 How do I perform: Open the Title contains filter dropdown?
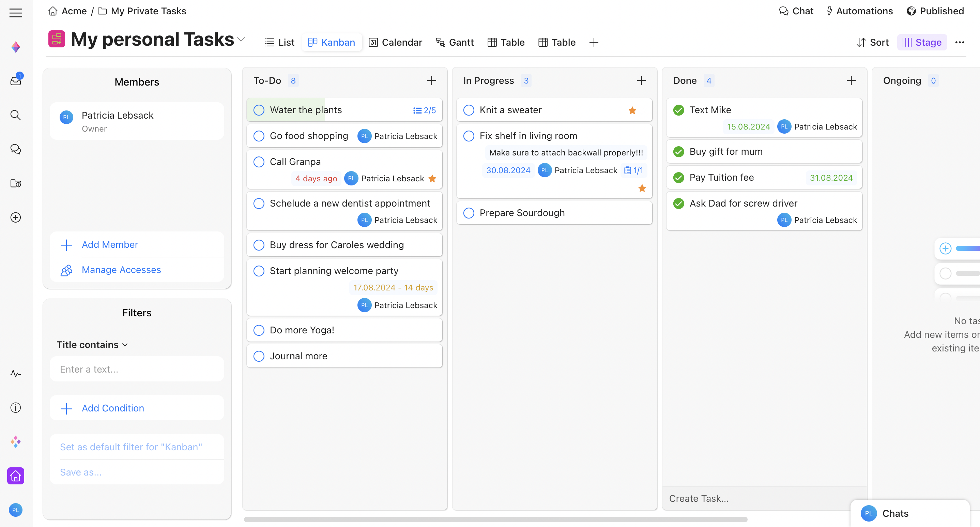coord(92,344)
